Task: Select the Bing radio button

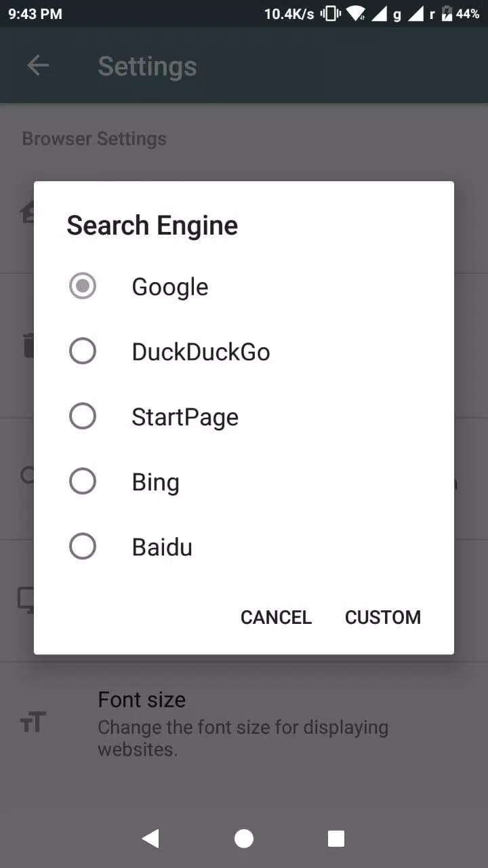Action: (x=83, y=481)
